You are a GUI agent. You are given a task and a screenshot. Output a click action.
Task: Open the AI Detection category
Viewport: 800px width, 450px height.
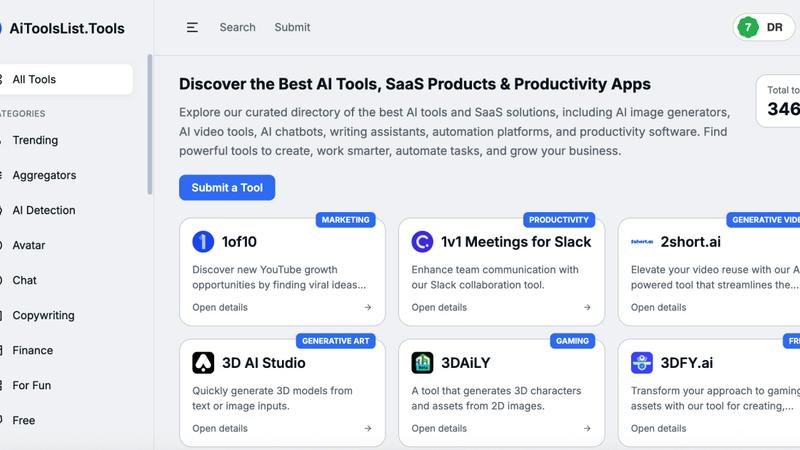pyautogui.click(x=44, y=210)
